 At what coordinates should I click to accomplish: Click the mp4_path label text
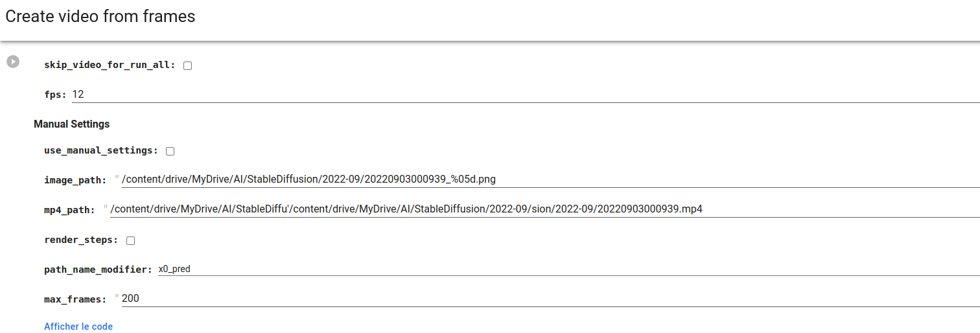[69, 210]
